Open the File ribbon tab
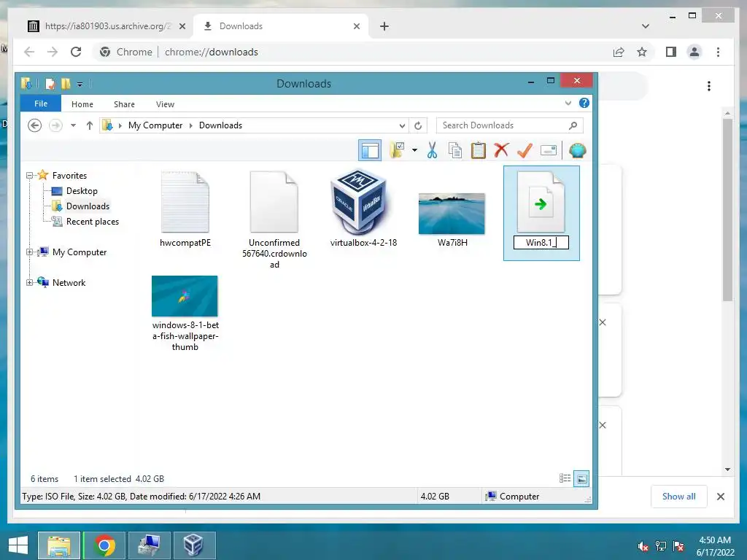 (x=41, y=104)
